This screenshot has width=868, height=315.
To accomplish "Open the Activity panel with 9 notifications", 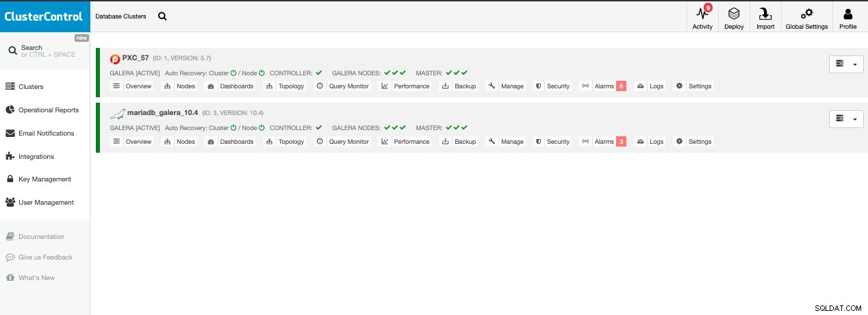I will click(x=702, y=17).
